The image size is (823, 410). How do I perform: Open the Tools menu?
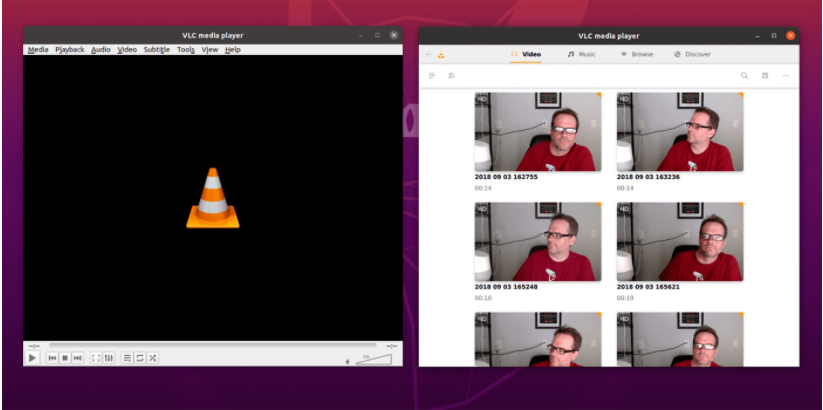[x=186, y=49]
